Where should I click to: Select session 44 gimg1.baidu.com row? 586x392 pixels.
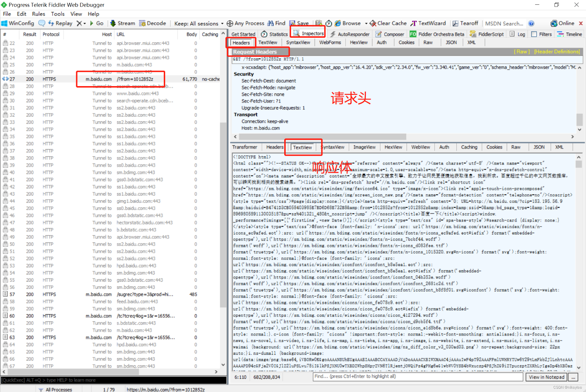(110, 201)
